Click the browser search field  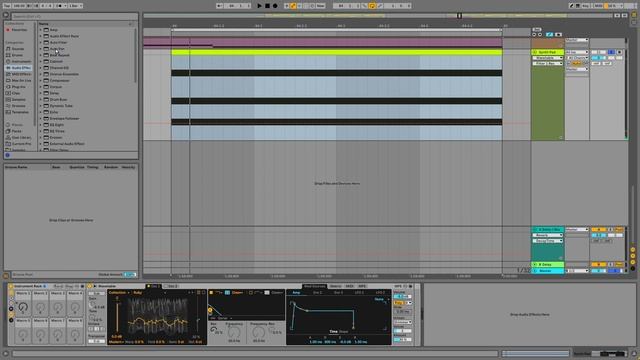pyautogui.click(x=74, y=16)
